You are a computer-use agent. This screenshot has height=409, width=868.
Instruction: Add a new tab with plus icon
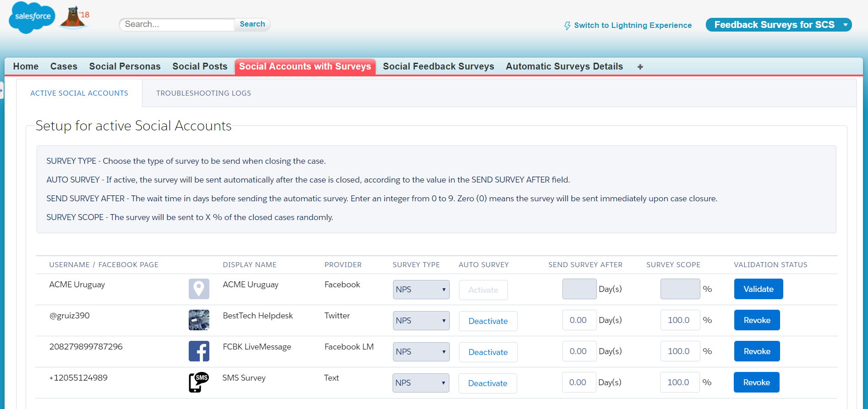pos(640,67)
